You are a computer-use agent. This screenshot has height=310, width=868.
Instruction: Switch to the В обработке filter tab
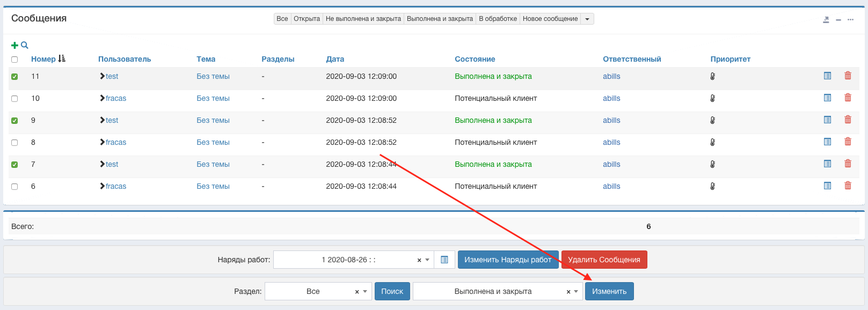click(498, 19)
